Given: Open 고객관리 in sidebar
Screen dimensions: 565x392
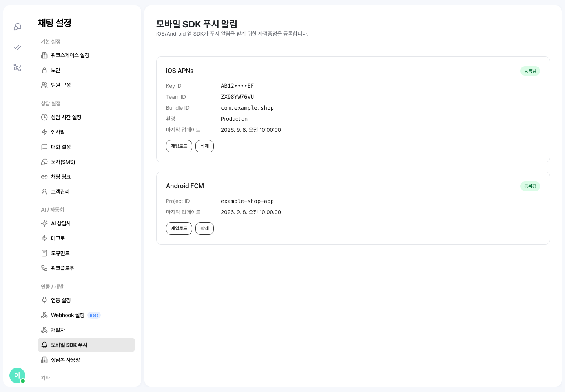Looking at the screenshot, I should coord(86,192).
